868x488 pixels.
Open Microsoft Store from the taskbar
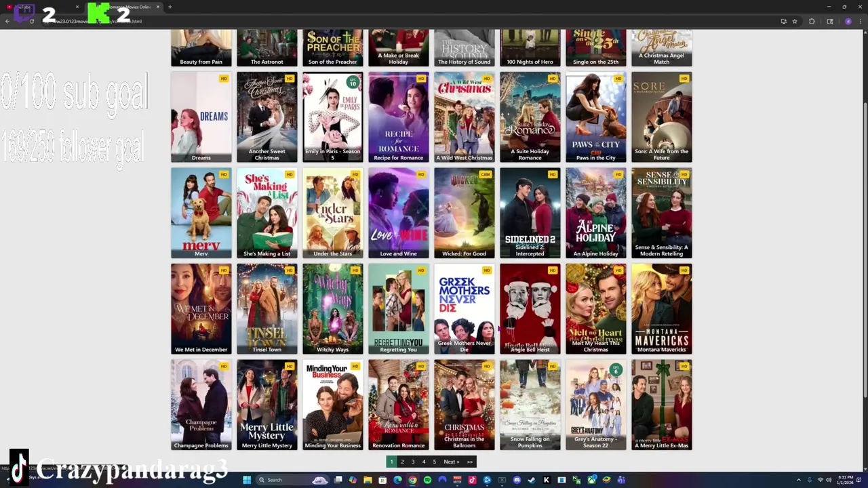coord(382,480)
